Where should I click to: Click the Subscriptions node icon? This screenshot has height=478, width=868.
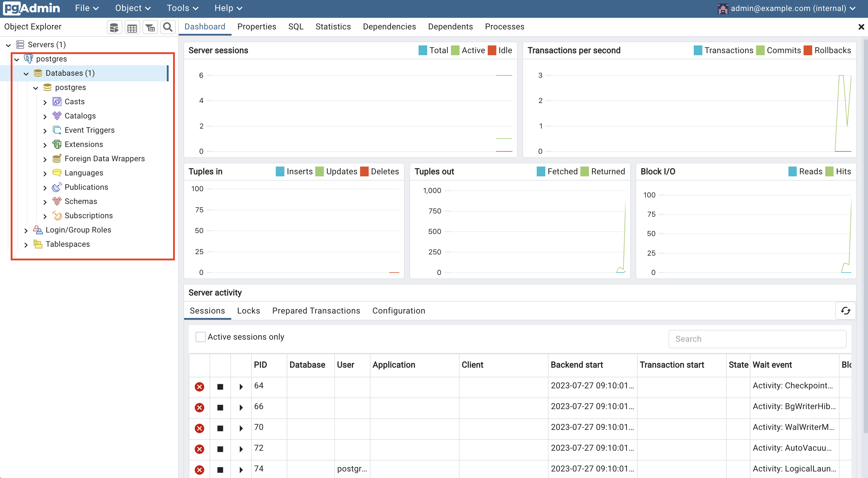pos(57,216)
